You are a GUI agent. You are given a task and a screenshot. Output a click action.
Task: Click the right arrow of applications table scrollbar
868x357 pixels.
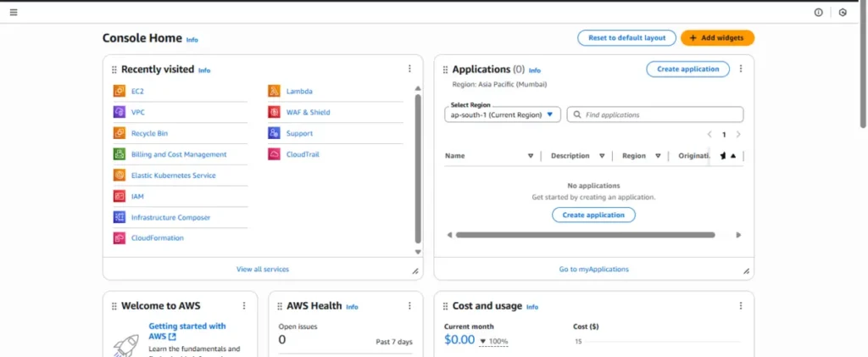click(738, 235)
